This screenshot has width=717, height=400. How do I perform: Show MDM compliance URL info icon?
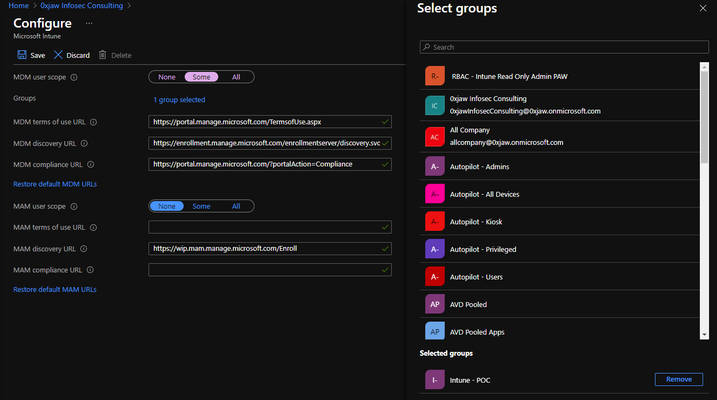[x=91, y=165]
